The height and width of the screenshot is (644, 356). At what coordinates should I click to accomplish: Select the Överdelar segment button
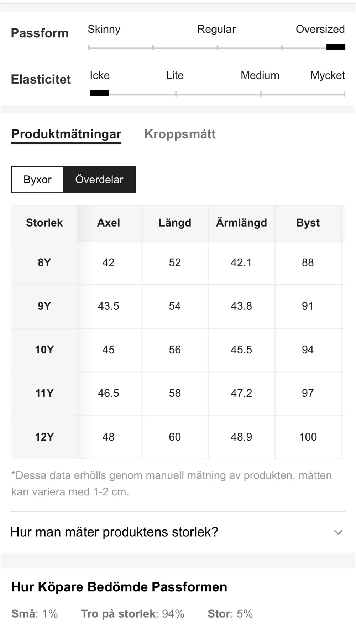tap(99, 180)
